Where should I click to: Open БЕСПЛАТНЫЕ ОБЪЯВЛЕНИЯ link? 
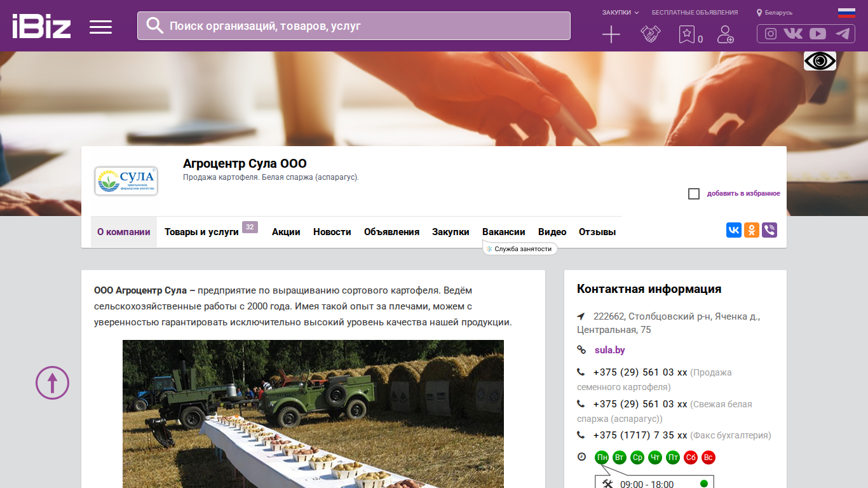coord(695,13)
